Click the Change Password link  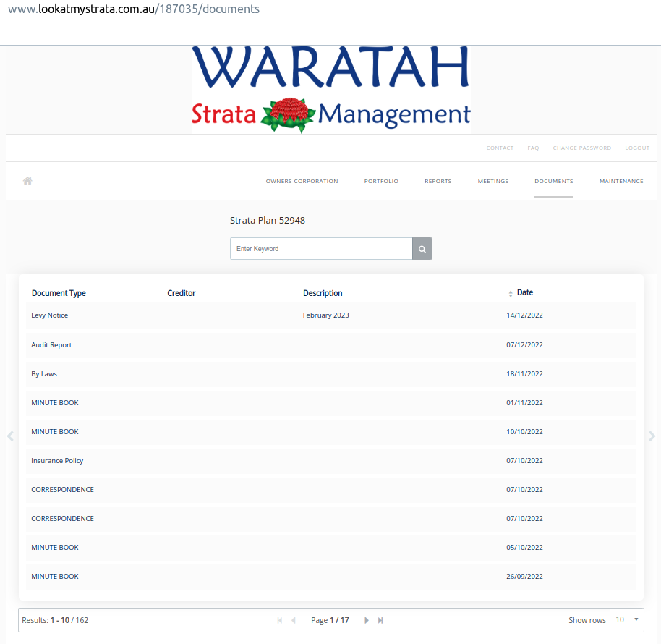click(582, 148)
